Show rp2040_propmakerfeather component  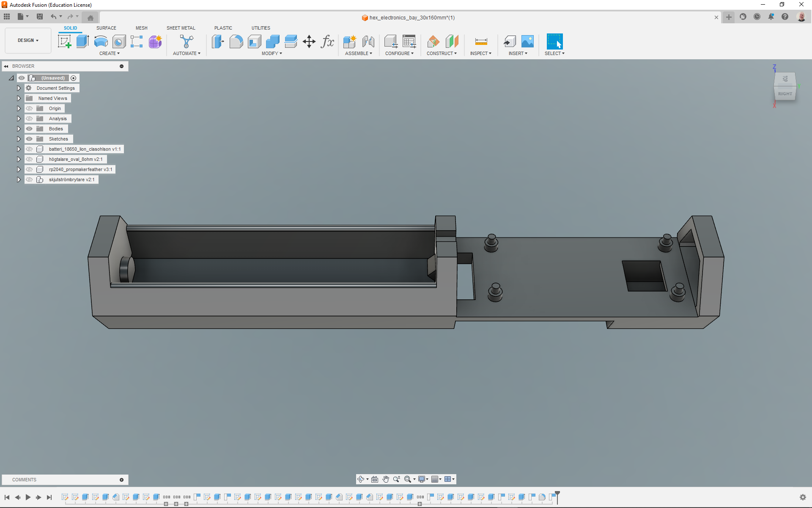(29, 169)
